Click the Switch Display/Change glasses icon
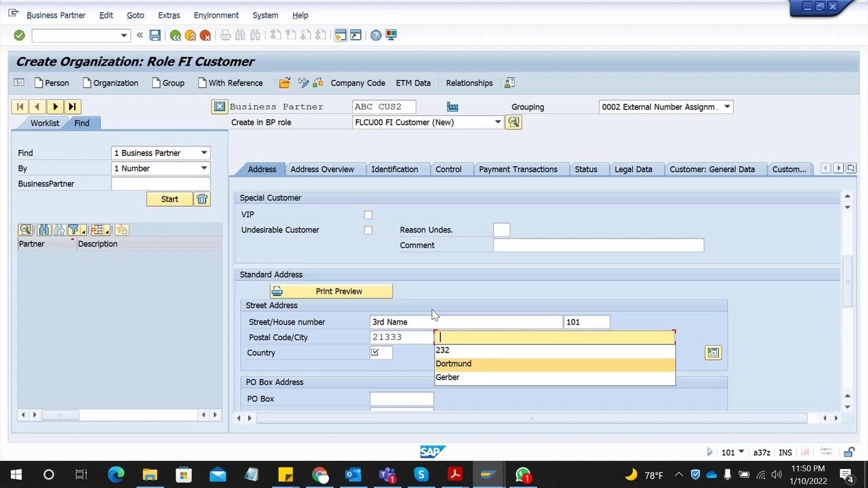The image size is (868, 488). click(303, 83)
